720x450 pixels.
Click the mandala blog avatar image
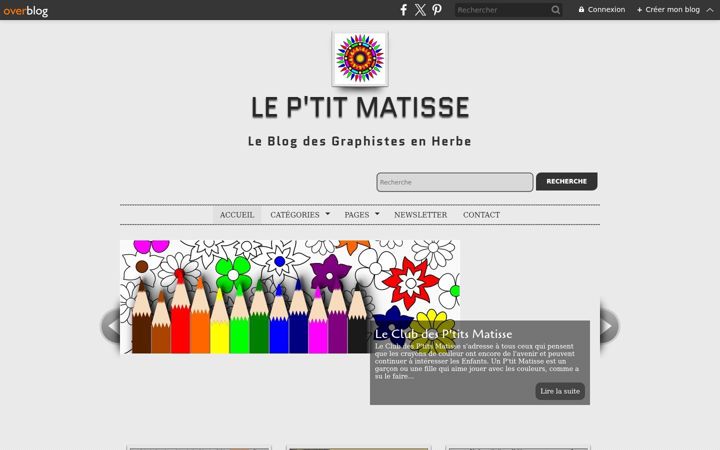[360, 58]
